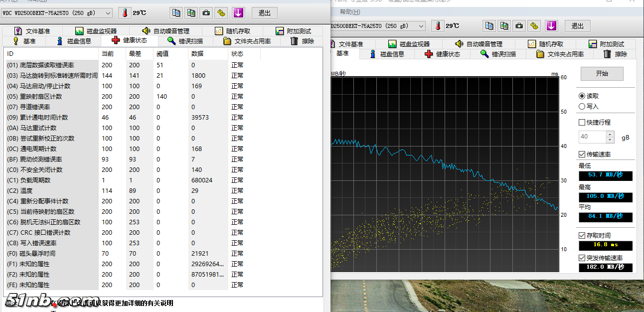Click the purple save arrow icon in left window
Viewport: 644px width, 312px height.
[x=238, y=13]
